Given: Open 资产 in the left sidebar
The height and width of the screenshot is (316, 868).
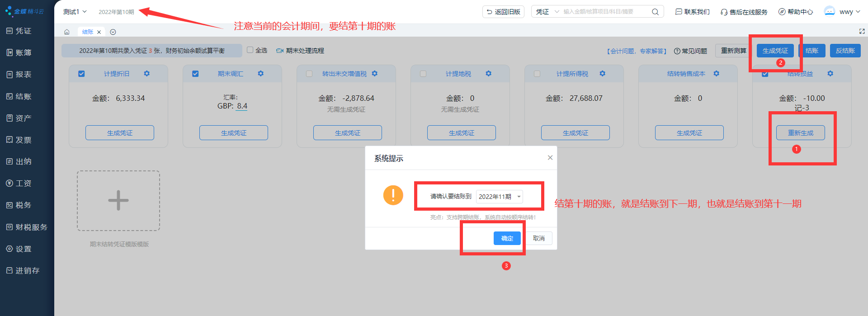Looking at the screenshot, I should pyautogui.click(x=24, y=118).
